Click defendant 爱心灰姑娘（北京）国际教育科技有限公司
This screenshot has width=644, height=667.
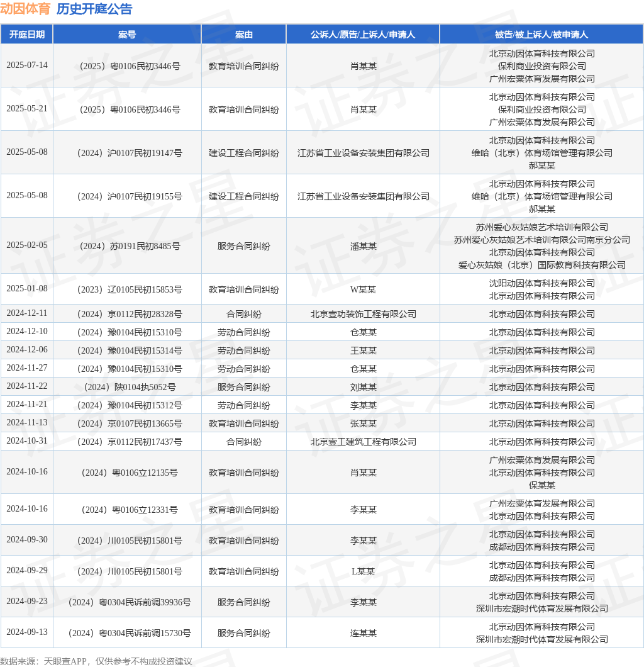coord(541,265)
